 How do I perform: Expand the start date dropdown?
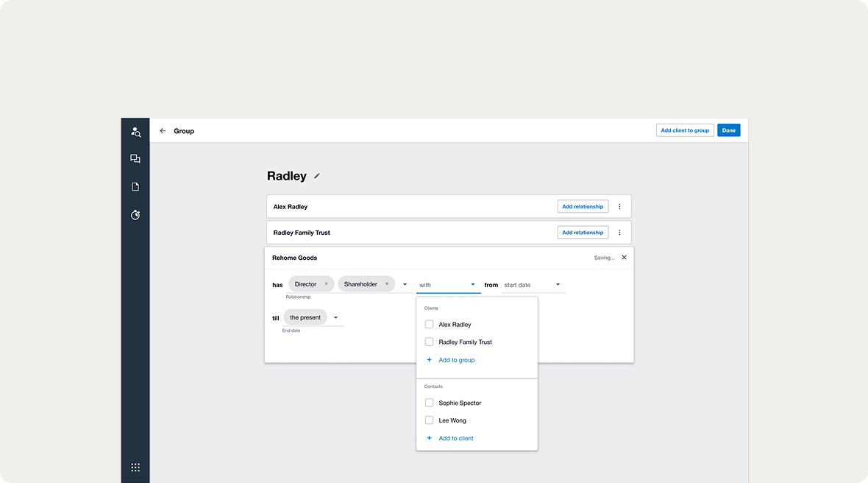[558, 285]
